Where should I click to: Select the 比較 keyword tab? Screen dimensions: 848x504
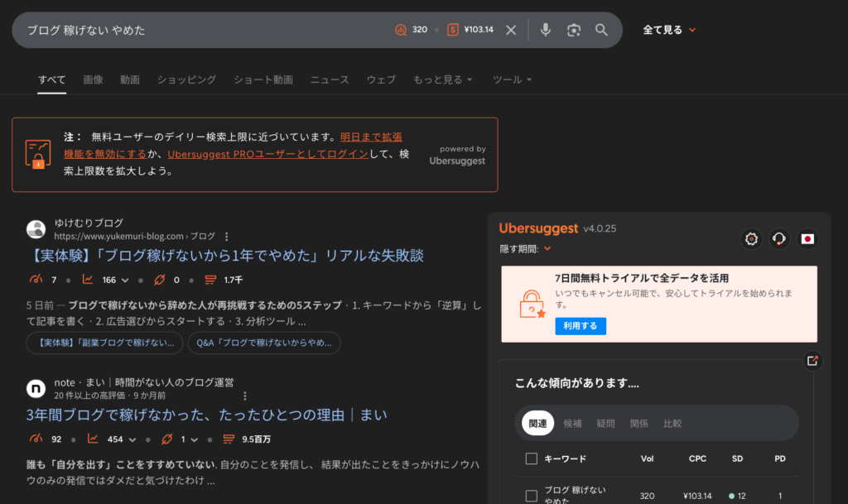(672, 424)
